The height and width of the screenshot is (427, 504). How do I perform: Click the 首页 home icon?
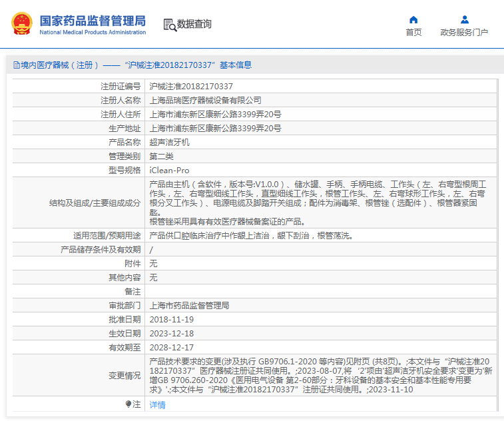[x=413, y=20]
